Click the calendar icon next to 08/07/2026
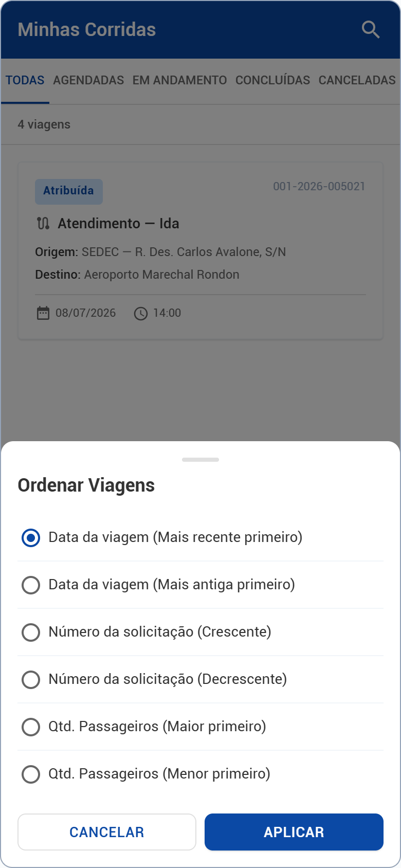401x868 pixels. point(43,313)
